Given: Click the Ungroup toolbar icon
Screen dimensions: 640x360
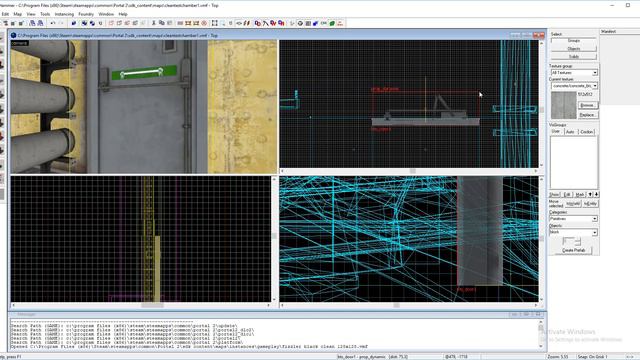Looking at the screenshot, I should tap(92, 23).
